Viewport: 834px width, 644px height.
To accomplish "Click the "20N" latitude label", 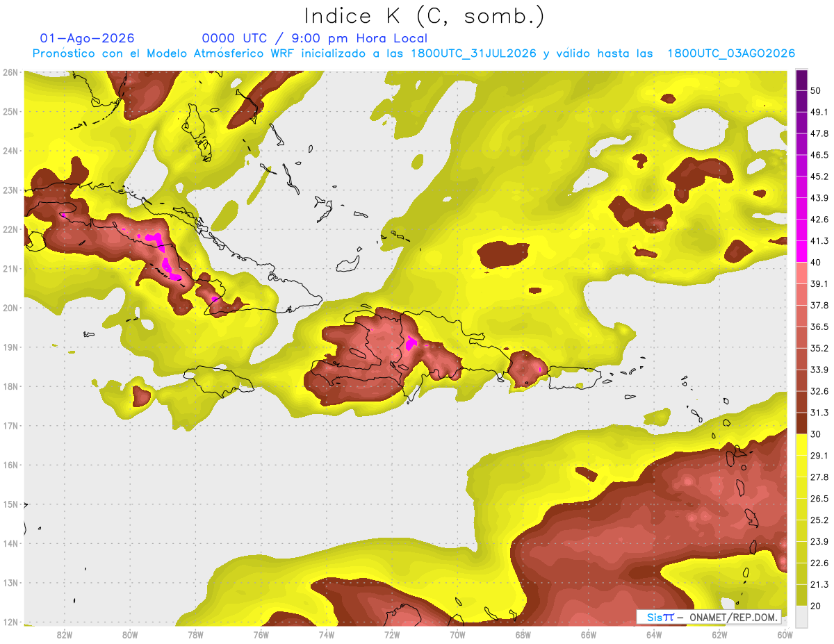I will [x=10, y=308].
